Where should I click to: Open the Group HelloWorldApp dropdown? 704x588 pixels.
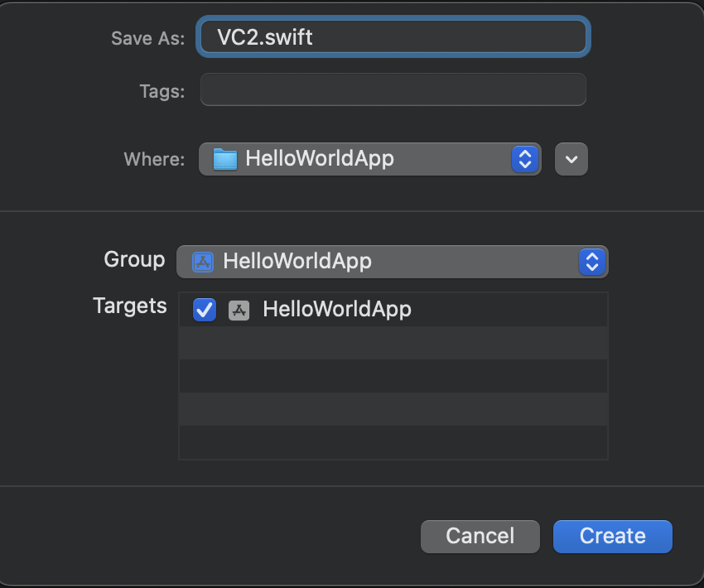click(393, 262)
